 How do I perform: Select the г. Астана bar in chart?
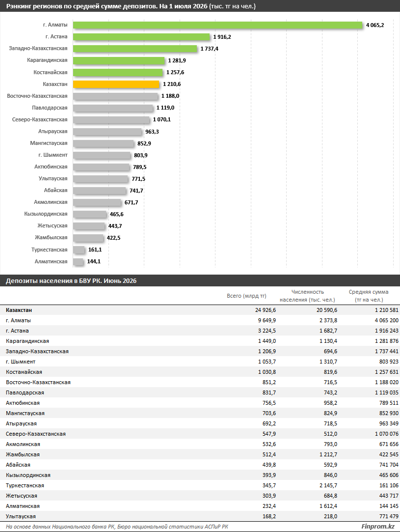[141, 37]
